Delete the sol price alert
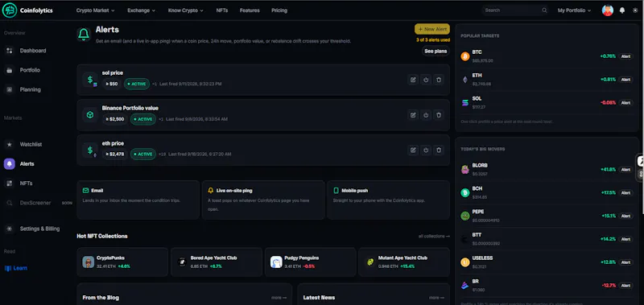 tap(439, 80)
